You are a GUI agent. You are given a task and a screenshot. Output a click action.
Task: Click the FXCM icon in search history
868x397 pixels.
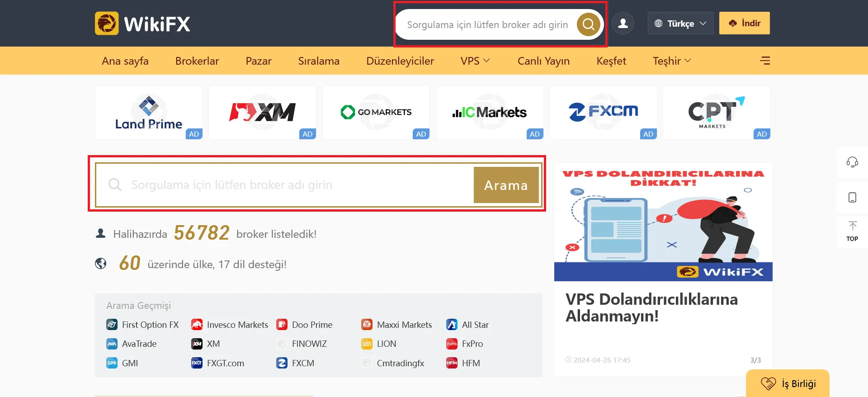pos(282,363)
